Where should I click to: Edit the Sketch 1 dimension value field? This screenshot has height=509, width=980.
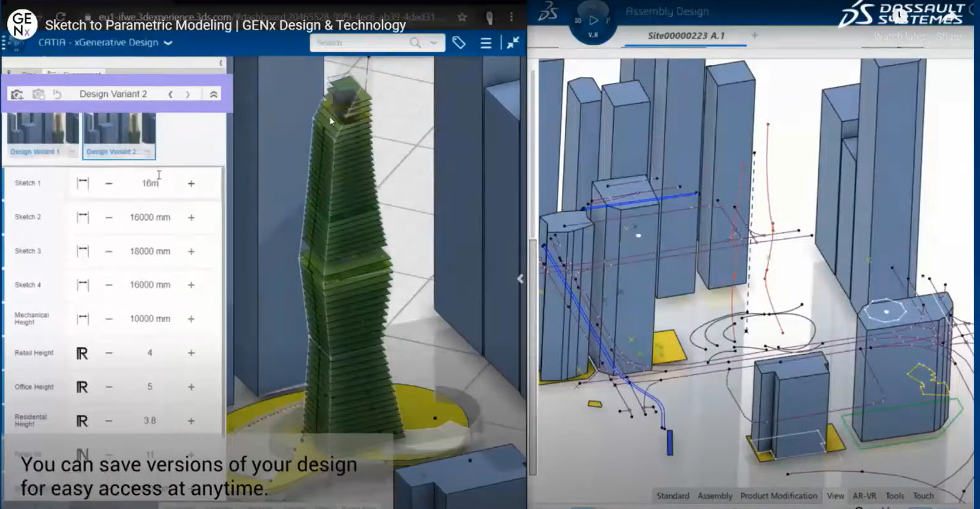pyautogui.click(x=149, y=183)
